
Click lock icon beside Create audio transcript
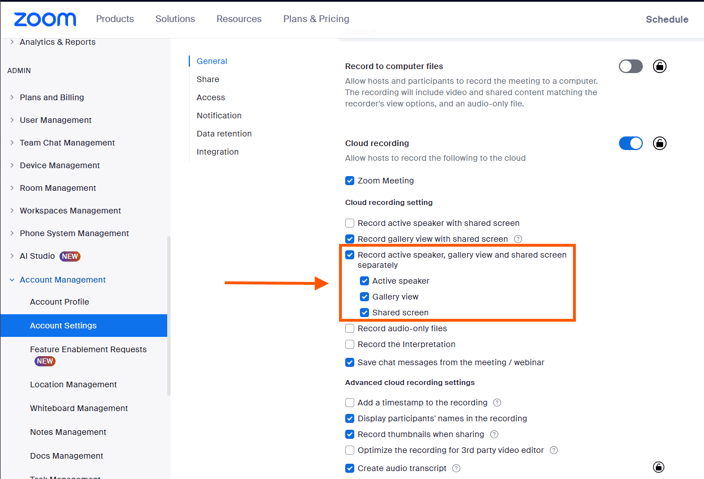(659, 467)
